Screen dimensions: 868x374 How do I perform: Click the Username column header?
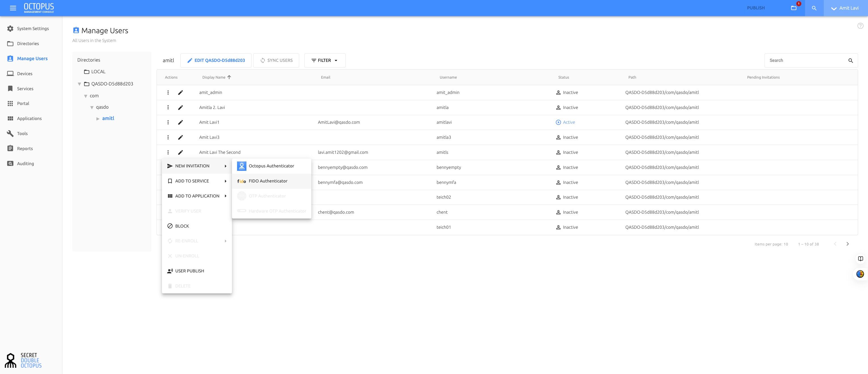(x=448, y=77)
